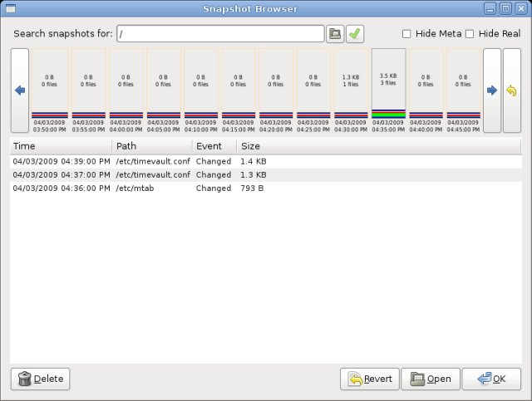Click the Revert button
The image size is (532, 401).
pyautogui.click(x=370, y=379)
